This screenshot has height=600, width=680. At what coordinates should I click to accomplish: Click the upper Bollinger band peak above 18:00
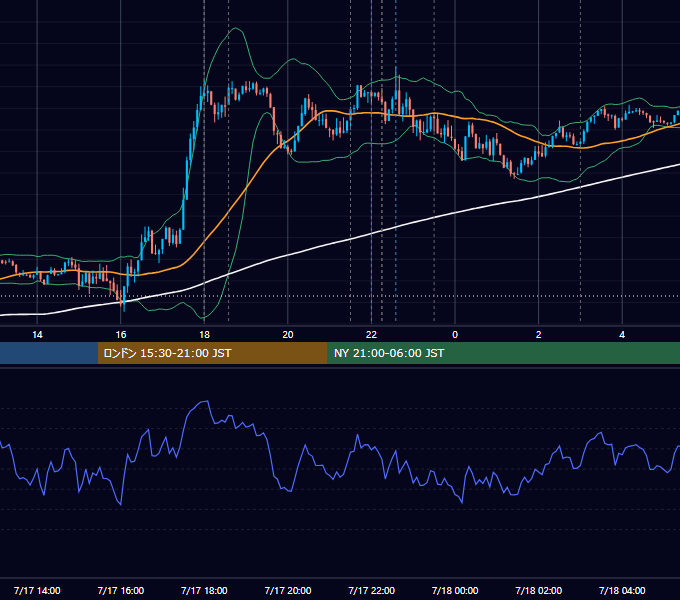click(235, 28)
